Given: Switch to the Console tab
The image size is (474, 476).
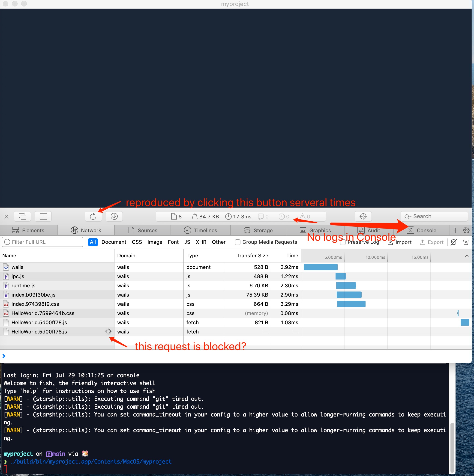Looking at the screenshot, I should coord(422,230).
